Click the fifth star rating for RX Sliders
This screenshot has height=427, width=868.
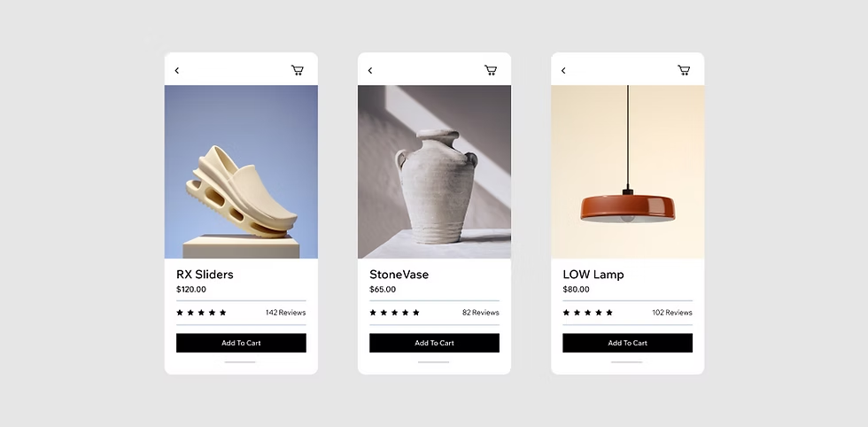(223, 313)
